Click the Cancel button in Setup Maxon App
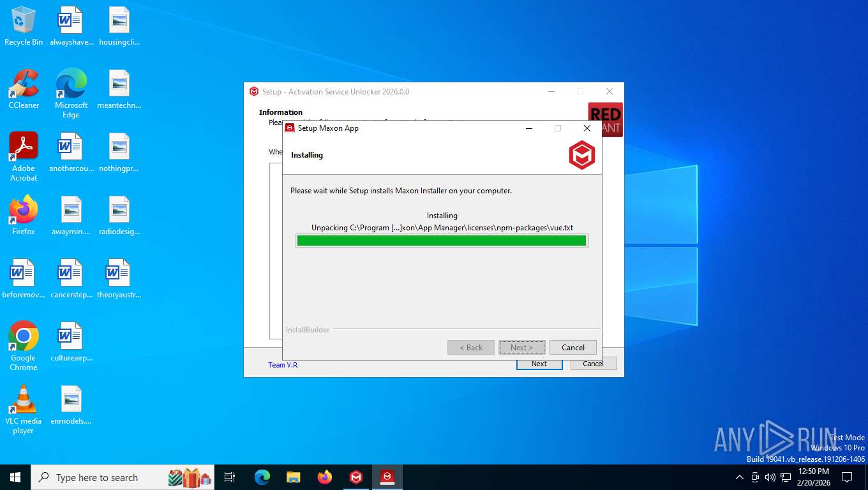 tap(572, 348)
